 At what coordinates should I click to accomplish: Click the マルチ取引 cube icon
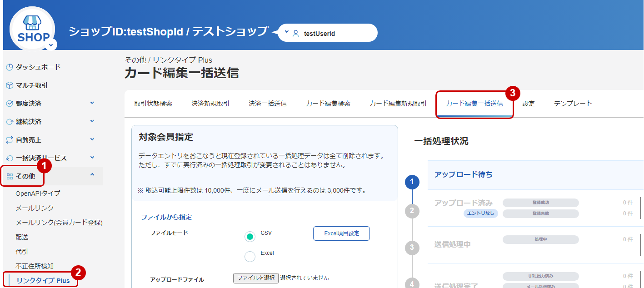[x=10, y=85]
